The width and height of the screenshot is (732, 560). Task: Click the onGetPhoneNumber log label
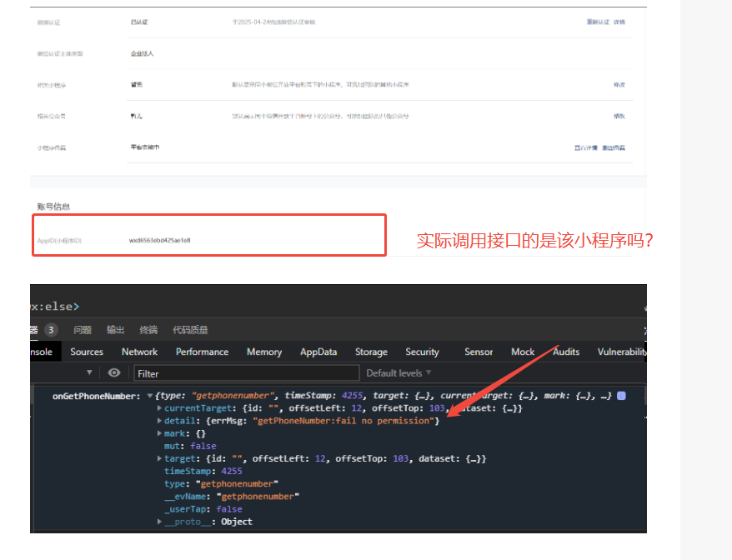coord(96,396)
